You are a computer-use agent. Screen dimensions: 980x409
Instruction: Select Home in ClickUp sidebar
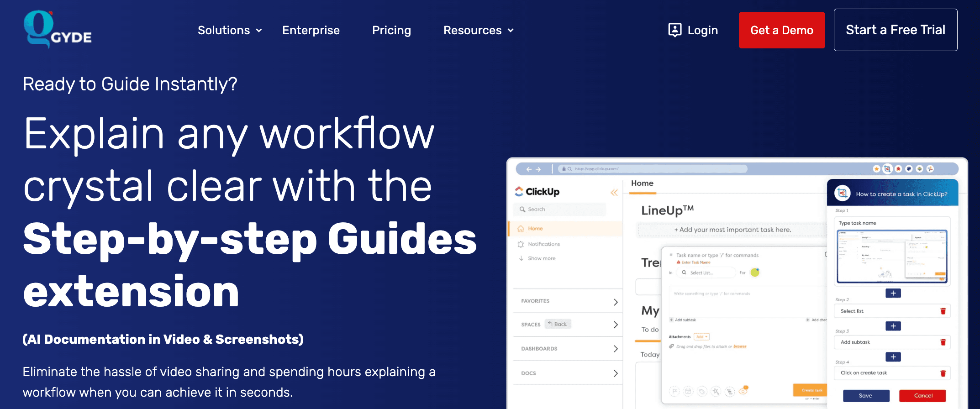[565, 229]
